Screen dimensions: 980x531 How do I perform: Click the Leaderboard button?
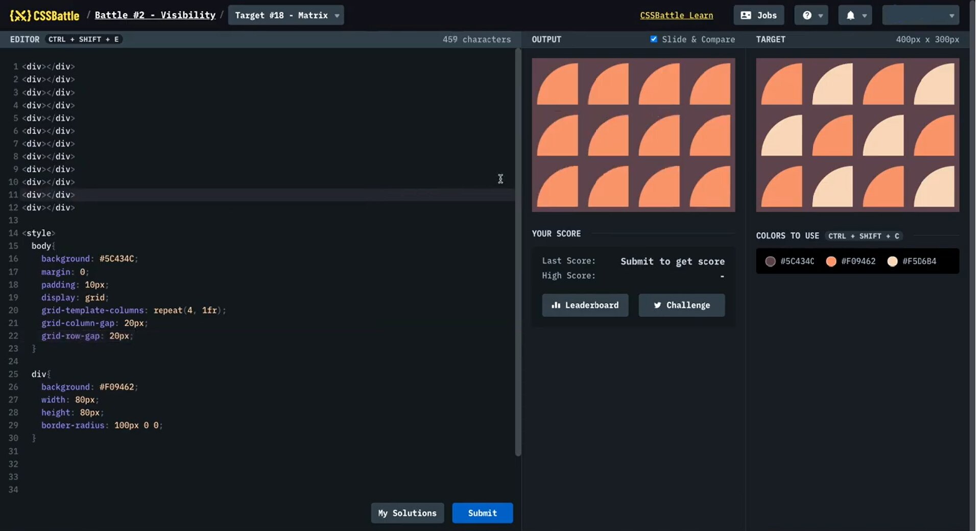(x=585, y=305)
